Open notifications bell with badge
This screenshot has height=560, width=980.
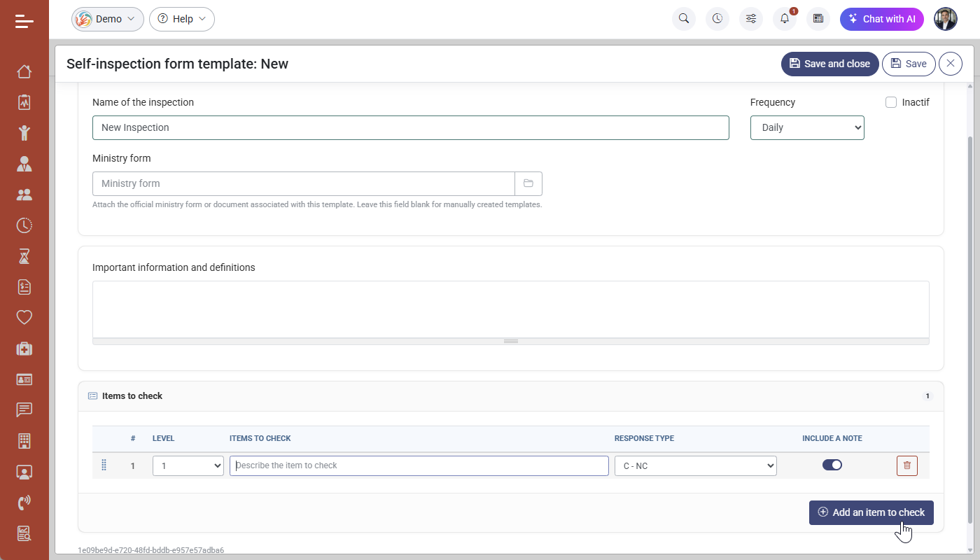pyautogui.click(x=785, y=19)
